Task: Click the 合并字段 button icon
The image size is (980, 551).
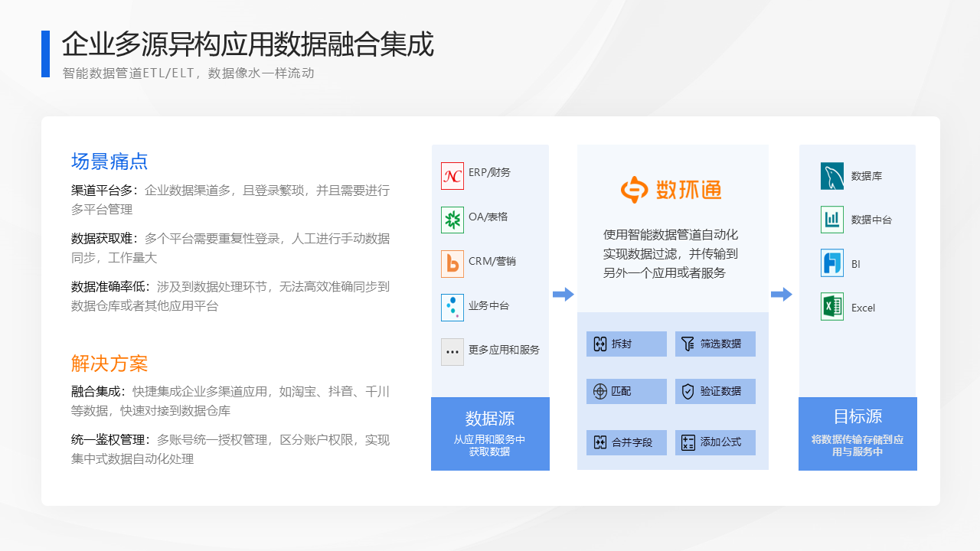Action: (x=600, y=442)
